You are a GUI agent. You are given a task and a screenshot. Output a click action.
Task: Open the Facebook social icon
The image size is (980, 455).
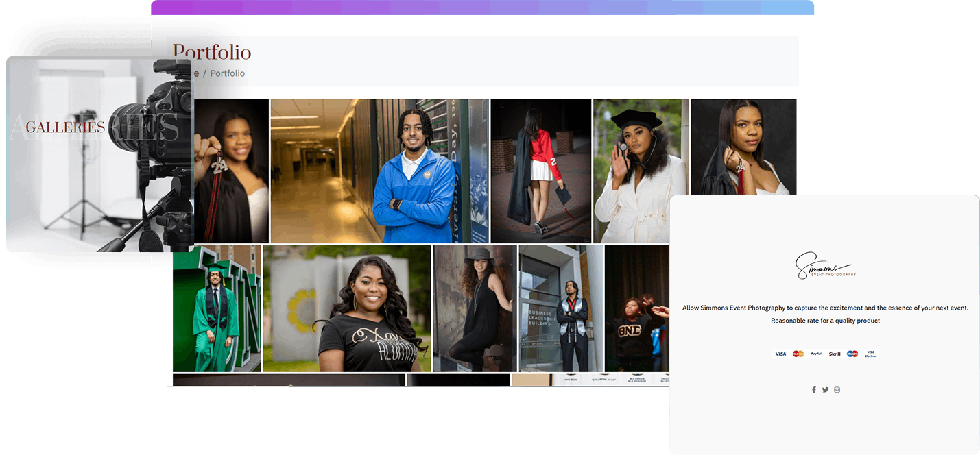[x=814, y=390]
